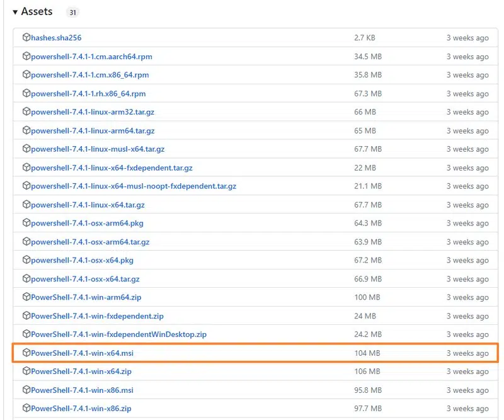Click the package icon next to powershell-7.4.1-osx-arm64.pkg
Image resolution: width=504 pixels, height=420 pixels.
(25, 223)
